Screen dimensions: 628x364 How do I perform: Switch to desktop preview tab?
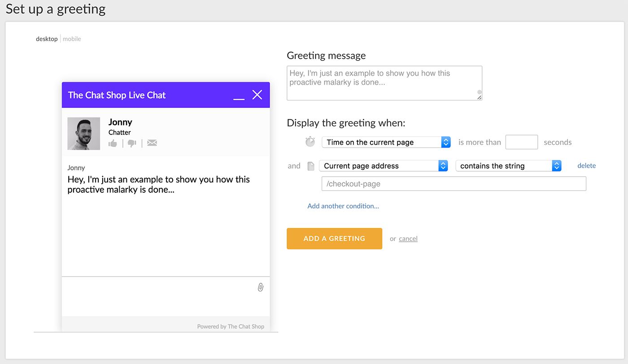(x=47, y=39)
